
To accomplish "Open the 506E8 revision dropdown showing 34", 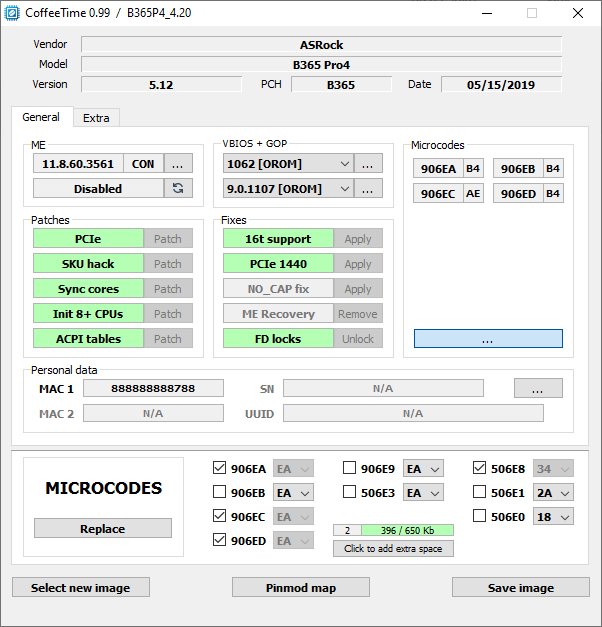I will [553, 469].
